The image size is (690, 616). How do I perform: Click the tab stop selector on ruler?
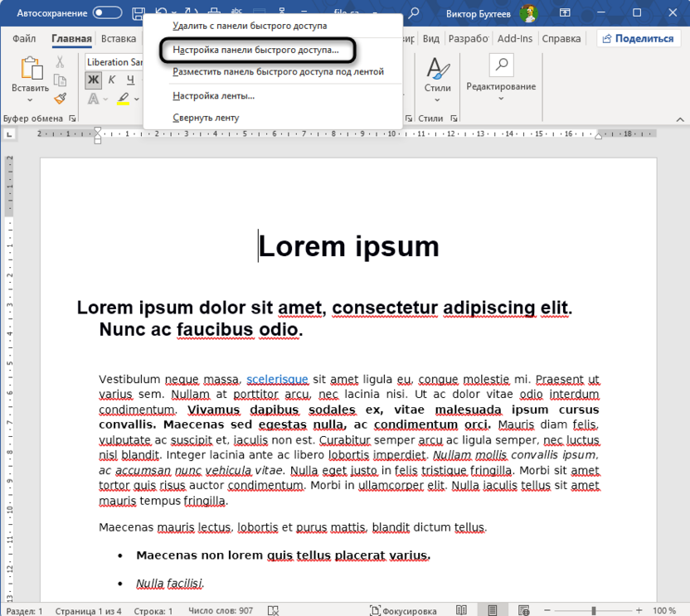9,134
